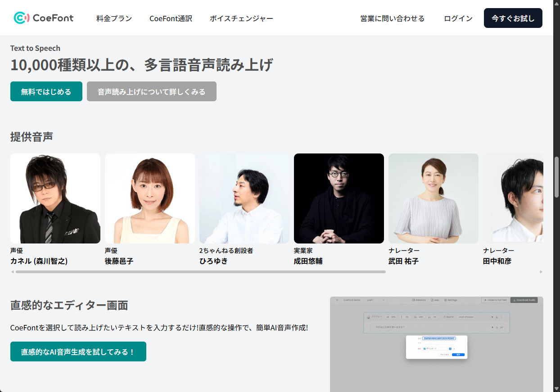The height and width of the screenshot is (392, 560).
Task: Click the 営業に問い合わせる link
Action: click(392, 18)
